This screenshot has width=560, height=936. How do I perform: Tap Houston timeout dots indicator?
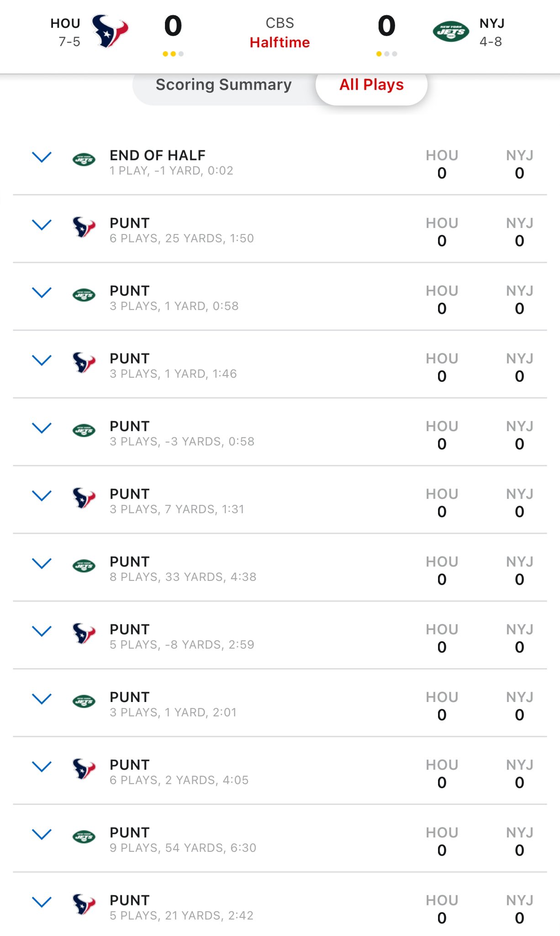pos(173,54)
